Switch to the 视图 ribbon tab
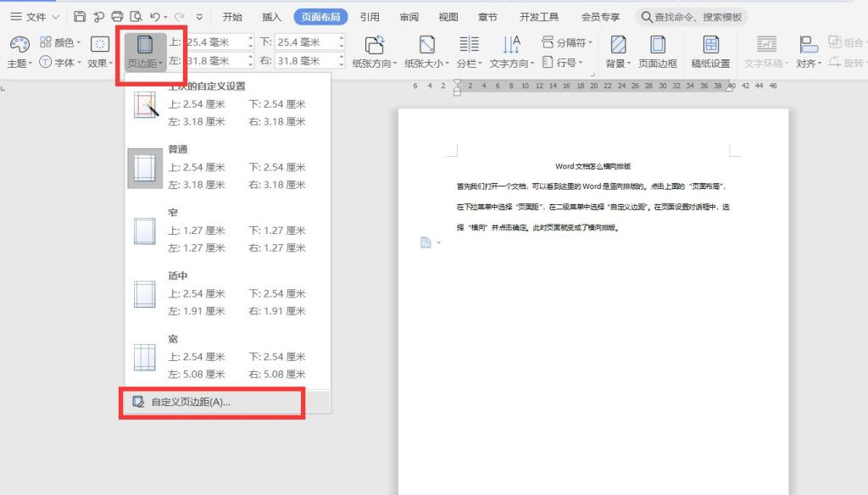The height and width of the screenshot is (495, 868). point(448,17)
